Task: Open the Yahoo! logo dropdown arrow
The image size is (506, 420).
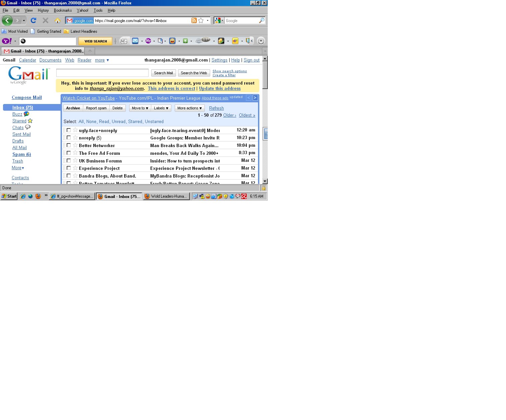Action: (x=15, y=41)
